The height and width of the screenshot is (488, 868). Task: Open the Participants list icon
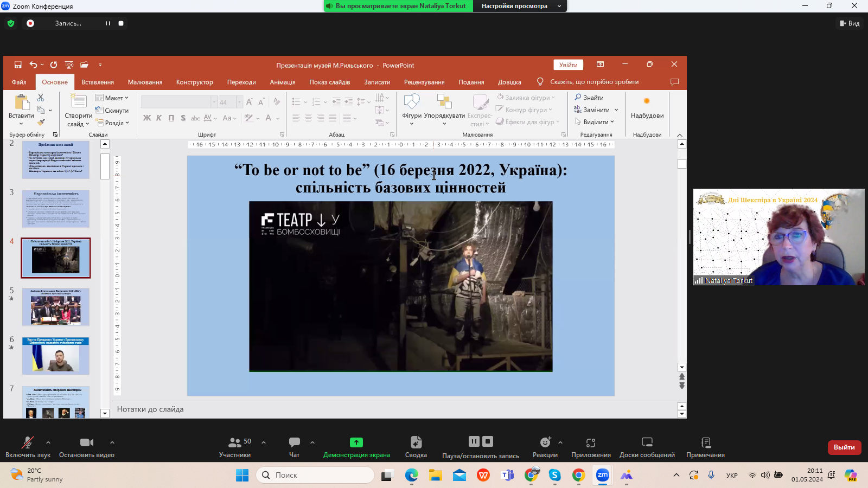235,442
